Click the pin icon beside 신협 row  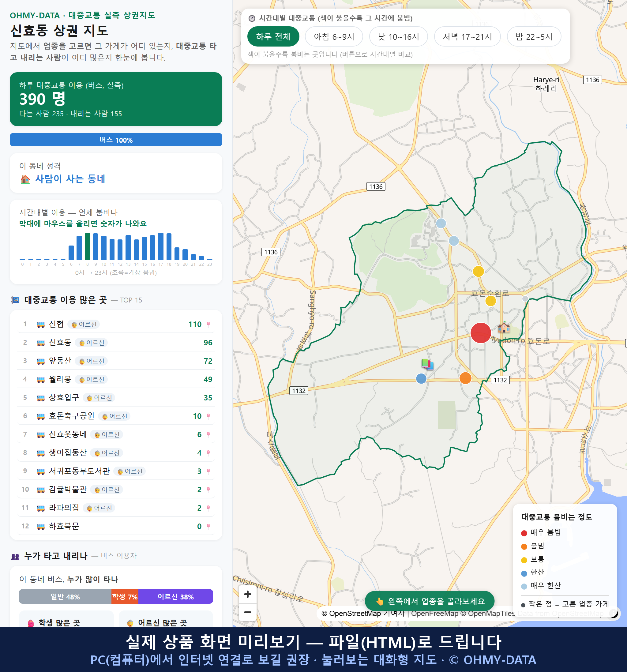click(x=208, y=324)
